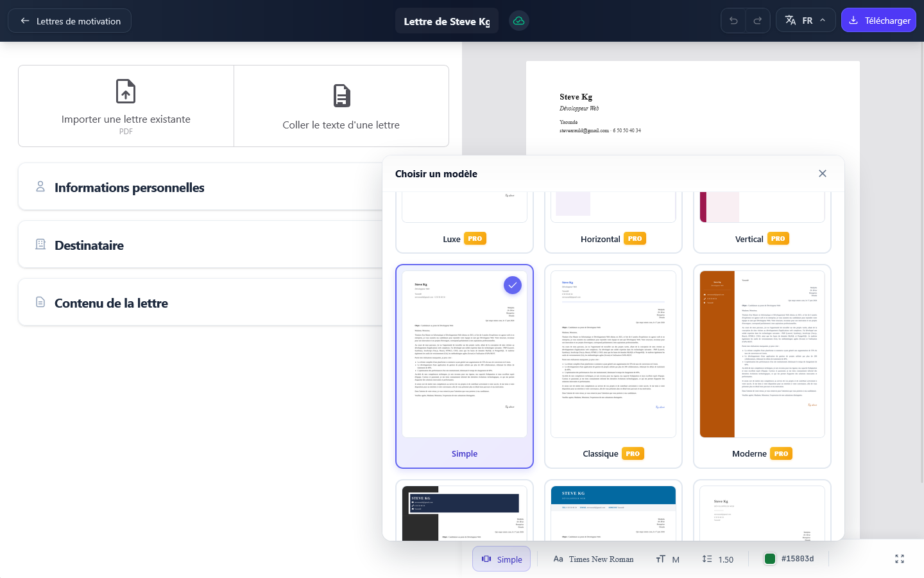Open the green #15803d color picker
924x578 pixels.
click(x=789, y=559)
